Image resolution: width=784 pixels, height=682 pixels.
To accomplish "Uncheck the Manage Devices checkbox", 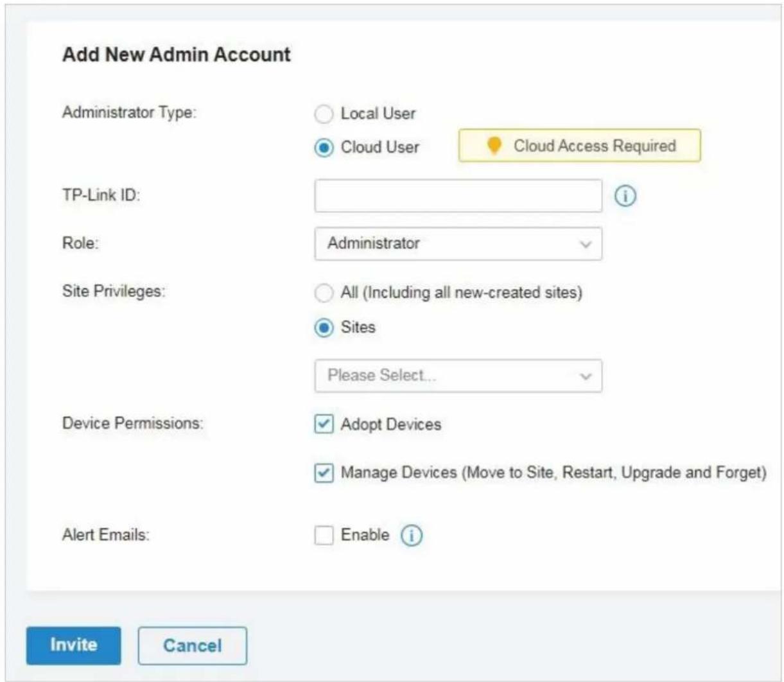I will 324,473.
